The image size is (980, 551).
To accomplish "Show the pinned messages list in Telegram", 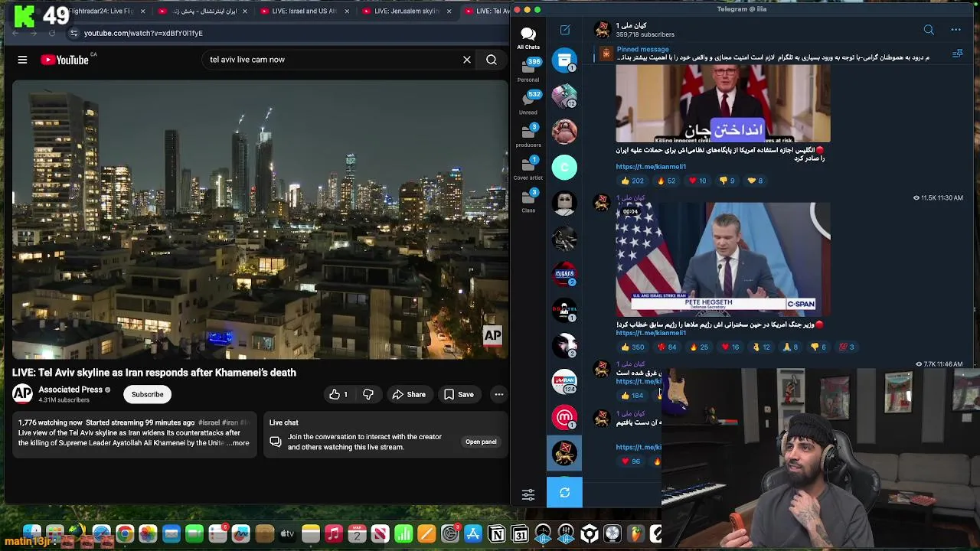I will (957, 54).
